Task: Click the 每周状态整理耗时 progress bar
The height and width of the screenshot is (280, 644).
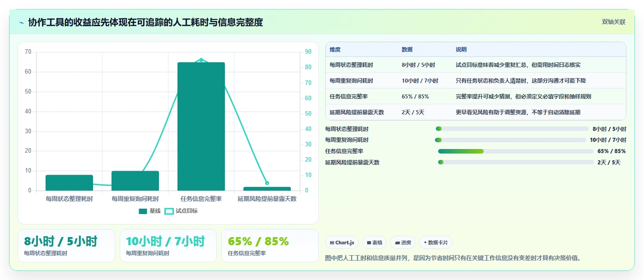Action: (512, 129)
